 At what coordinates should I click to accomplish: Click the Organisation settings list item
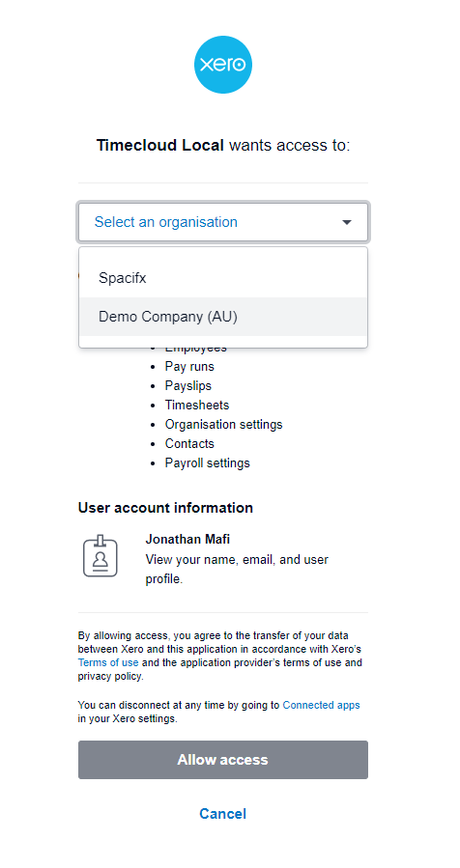(x=223, y=425)
